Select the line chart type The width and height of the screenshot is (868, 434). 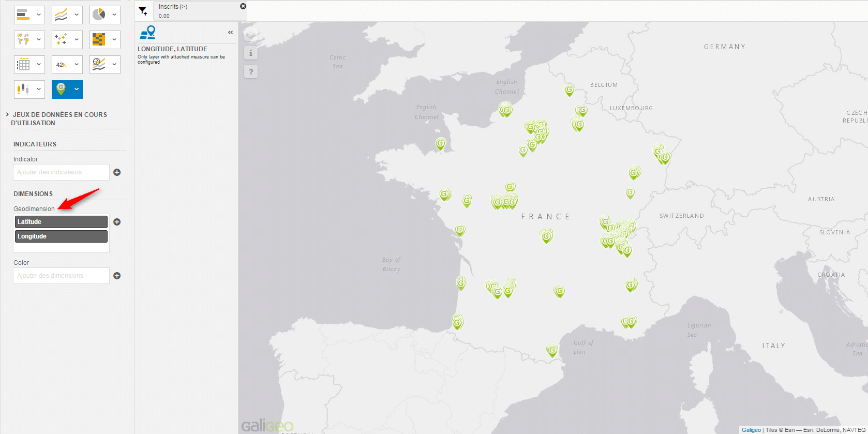pos(61,14)
